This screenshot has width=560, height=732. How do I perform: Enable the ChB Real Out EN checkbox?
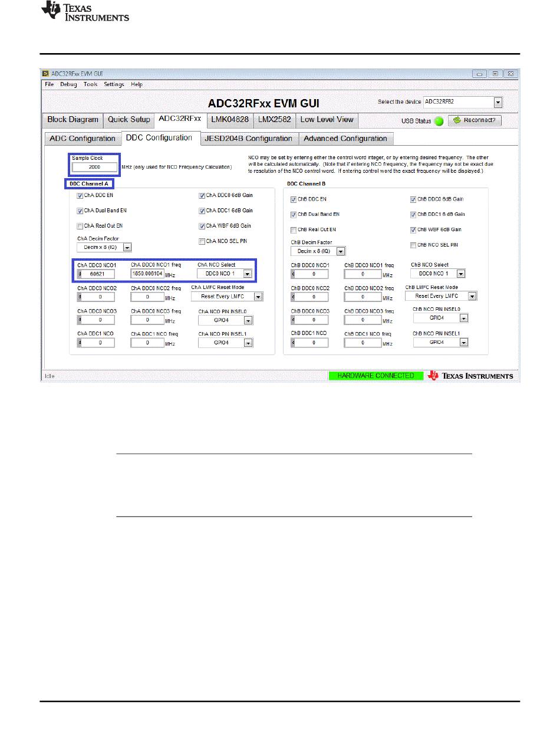point(294,230)
